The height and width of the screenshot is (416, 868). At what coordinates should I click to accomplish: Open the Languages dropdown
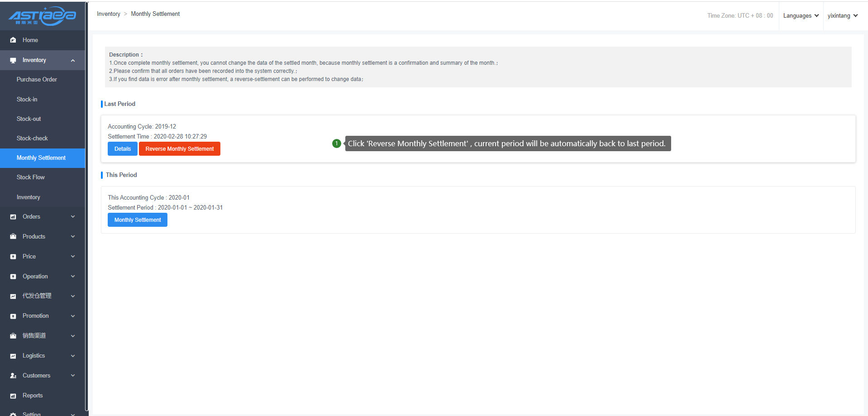click(801, 16)
